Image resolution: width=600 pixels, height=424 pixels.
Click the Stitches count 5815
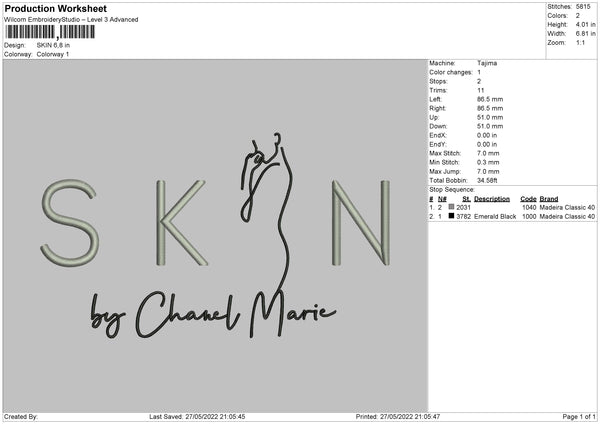coord(583,7)
